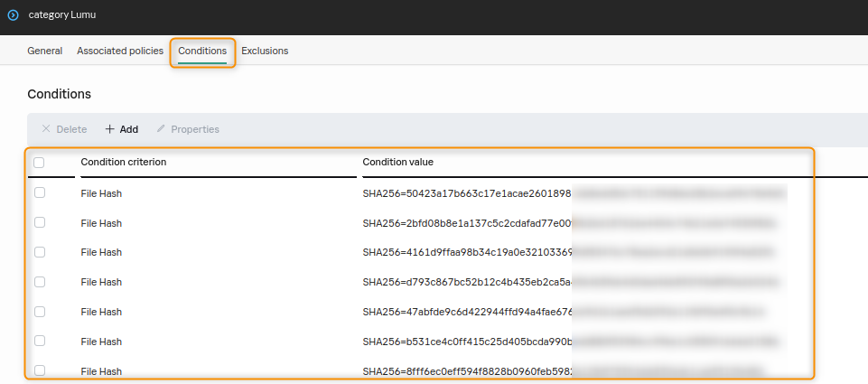
Task: Sort by Condition criterion column header
Action: [x=123, y=162]
